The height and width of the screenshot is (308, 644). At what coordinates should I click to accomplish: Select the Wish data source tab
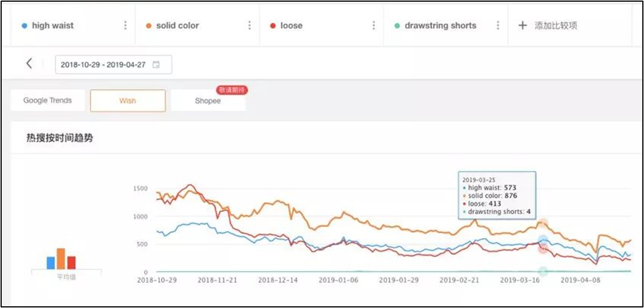click(128, 100)
